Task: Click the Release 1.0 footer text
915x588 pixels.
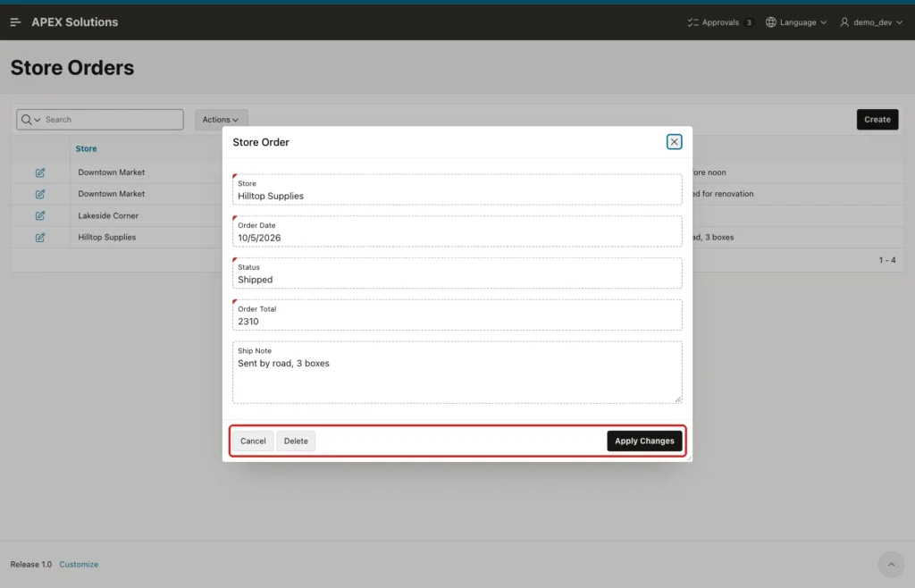Action: (x=31, y=564)
